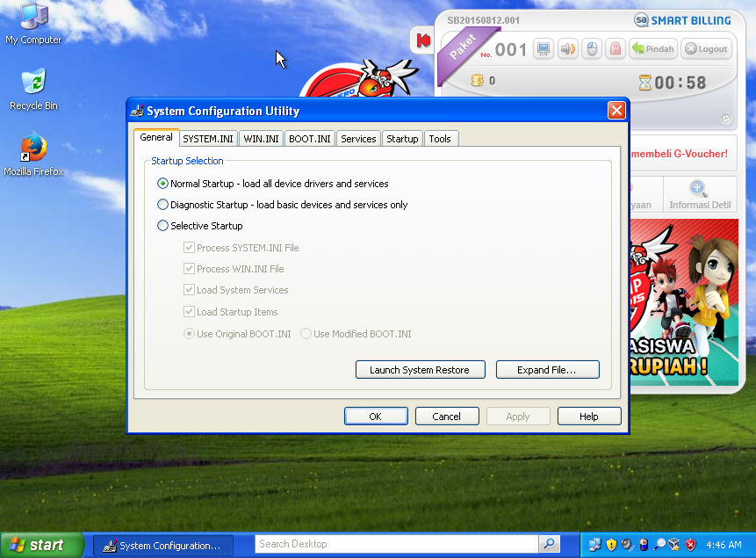This screenshot has height=558, width=756.
Task: Click the red collapse arrow beside Smart Billing
Action: pyautogui.click(x=423, y=40)
